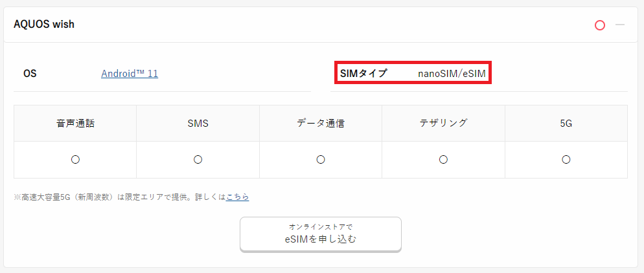Select the 5G column header
The height and width of the screenshot is (273, 644).
(566, 124)
